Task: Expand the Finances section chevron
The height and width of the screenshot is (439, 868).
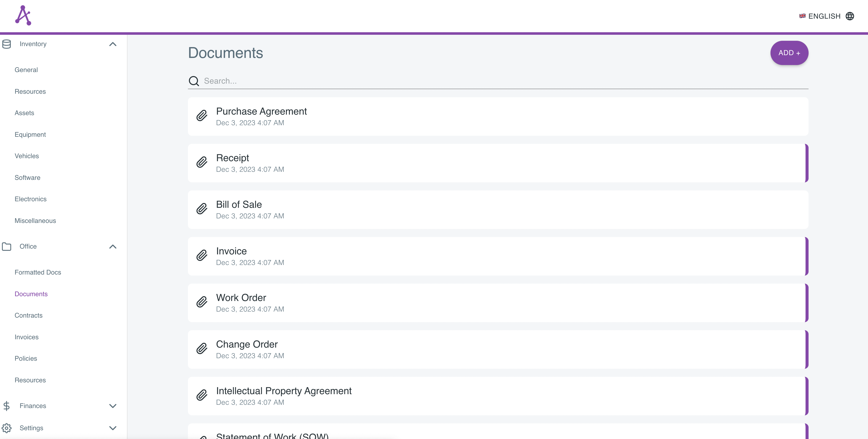Action: (113, 406)
